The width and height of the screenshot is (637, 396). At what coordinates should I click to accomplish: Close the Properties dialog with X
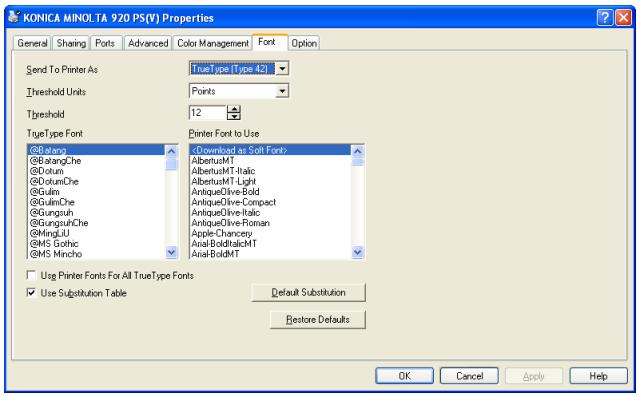click(x=623, y=17)
